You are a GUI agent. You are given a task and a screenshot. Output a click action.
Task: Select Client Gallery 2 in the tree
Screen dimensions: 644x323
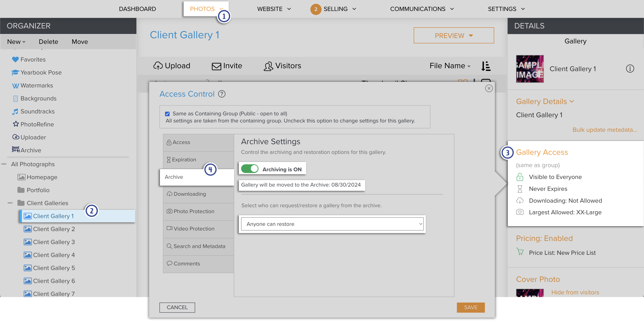pyautogui.click(x=54, y=229)
